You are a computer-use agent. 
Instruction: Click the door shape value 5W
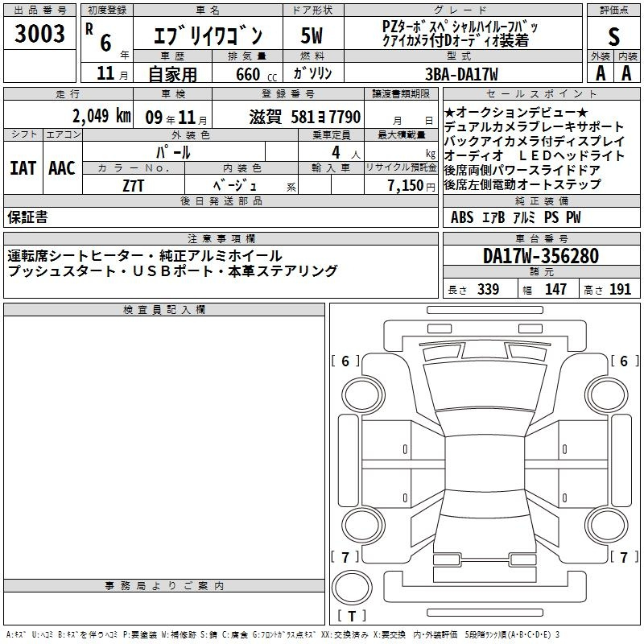pyautogui.click(x=312, y=35)
